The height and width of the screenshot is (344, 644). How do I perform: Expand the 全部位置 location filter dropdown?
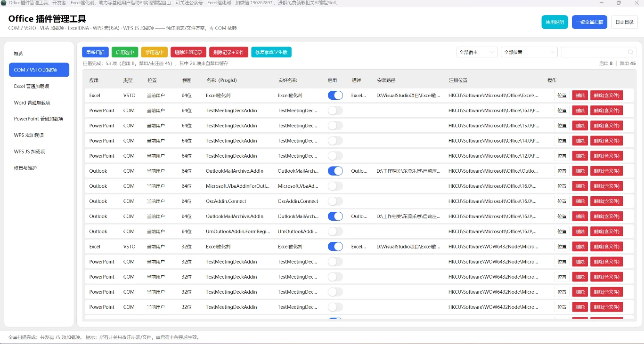(530, 52)
